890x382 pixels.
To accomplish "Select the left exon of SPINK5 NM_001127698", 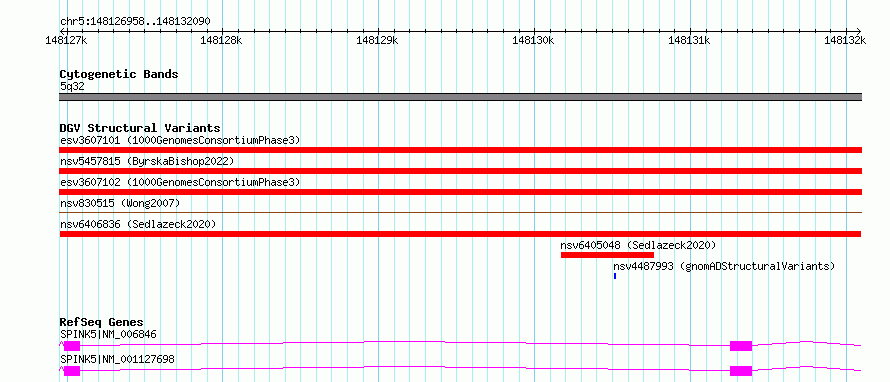I will tap(72, 371).
